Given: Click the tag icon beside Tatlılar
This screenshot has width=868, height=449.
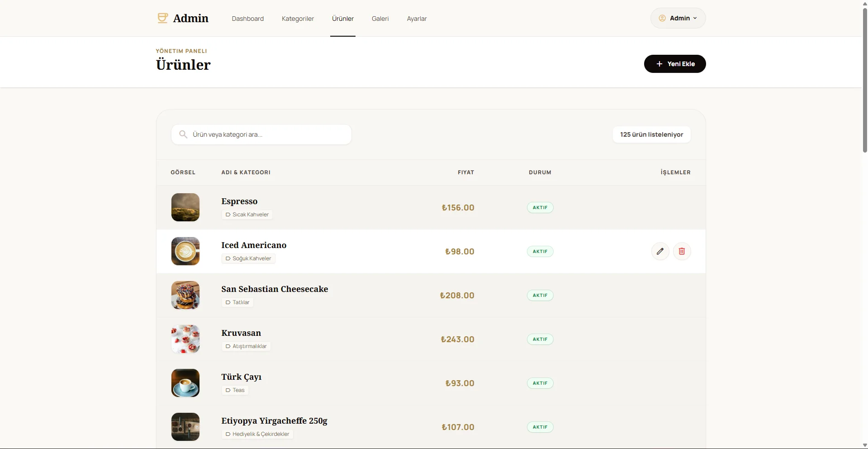Looking at the screenshot, I should pos(228,302).
